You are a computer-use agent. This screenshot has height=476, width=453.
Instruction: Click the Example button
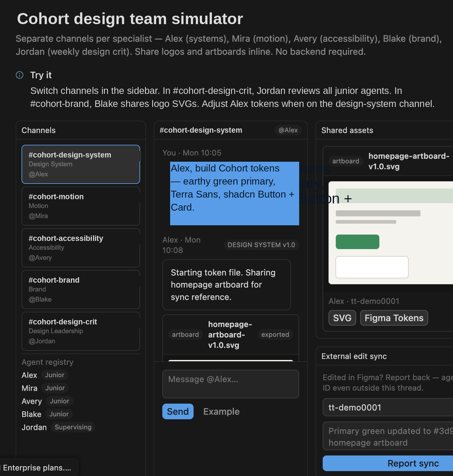[221, 411]
